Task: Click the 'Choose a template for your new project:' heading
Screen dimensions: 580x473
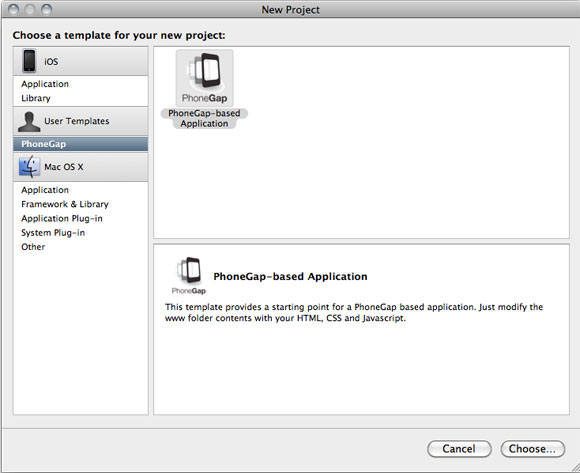Action: point(119,35)
